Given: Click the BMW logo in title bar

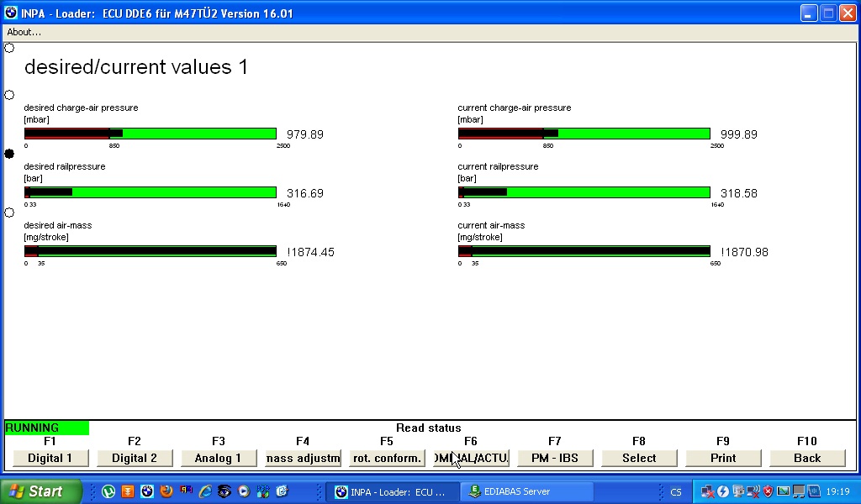Looking at the screenshot, I should coord(10,13).
